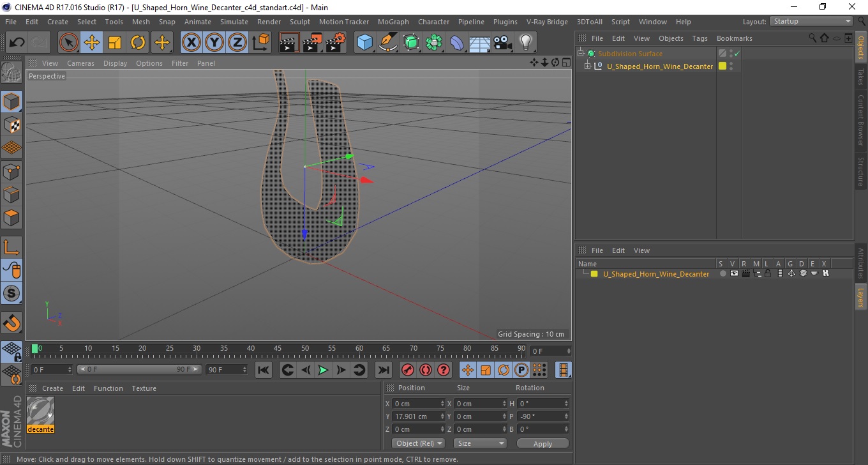Viewport: 868px width, 465px height.
Task: Click the position Y field 17.901 cm
Action: [x=419, y=416]
